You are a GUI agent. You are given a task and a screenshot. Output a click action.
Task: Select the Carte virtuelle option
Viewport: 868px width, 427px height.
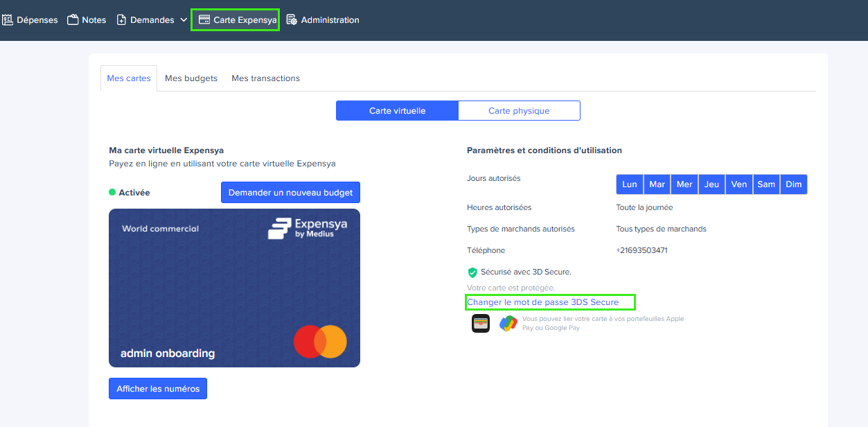(x=397, y=111)
